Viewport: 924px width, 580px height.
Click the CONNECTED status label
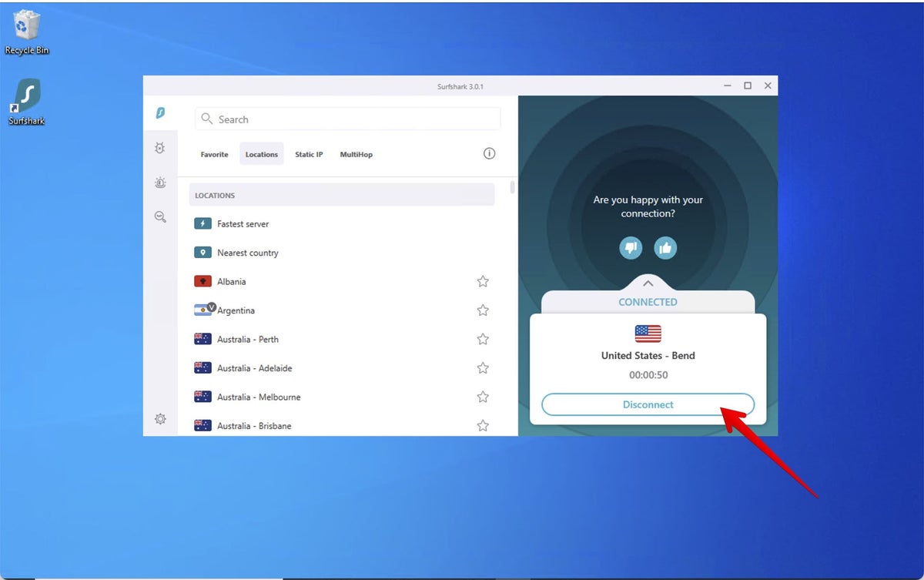click(648, 302)
